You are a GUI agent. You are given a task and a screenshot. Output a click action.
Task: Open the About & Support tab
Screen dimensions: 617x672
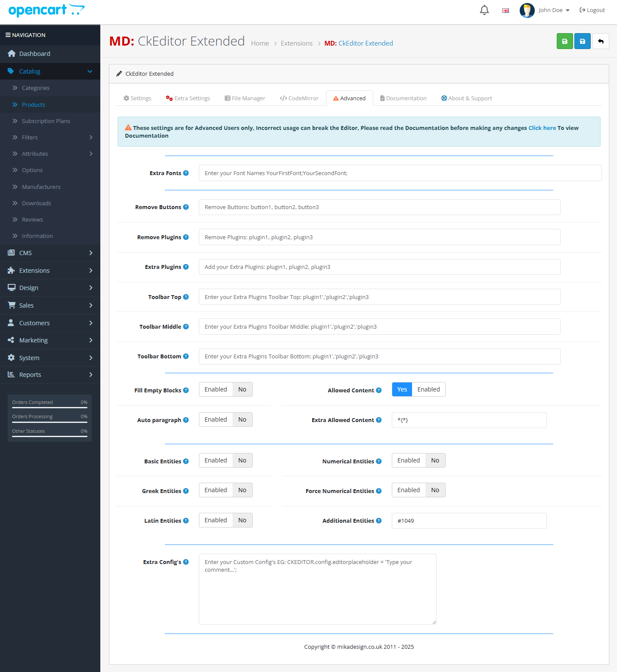point(467,98)
